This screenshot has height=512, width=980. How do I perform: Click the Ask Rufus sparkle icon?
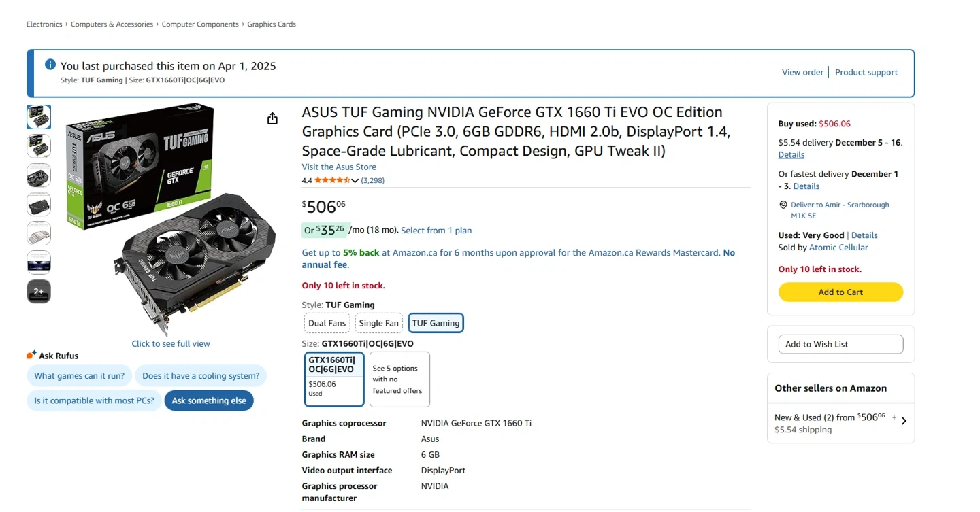31,355
